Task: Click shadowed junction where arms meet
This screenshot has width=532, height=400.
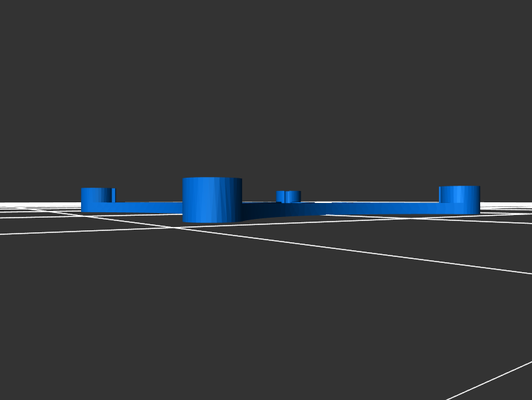Action: (x=266, y=212)
